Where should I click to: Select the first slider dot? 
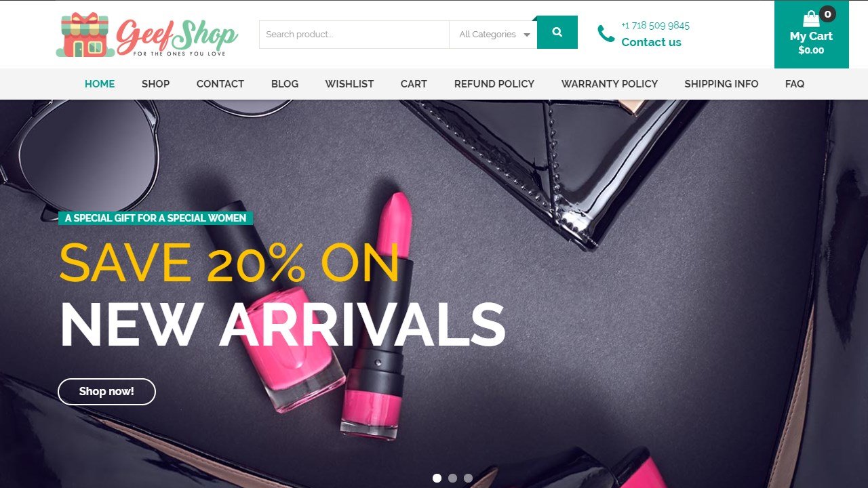[437, 478]
